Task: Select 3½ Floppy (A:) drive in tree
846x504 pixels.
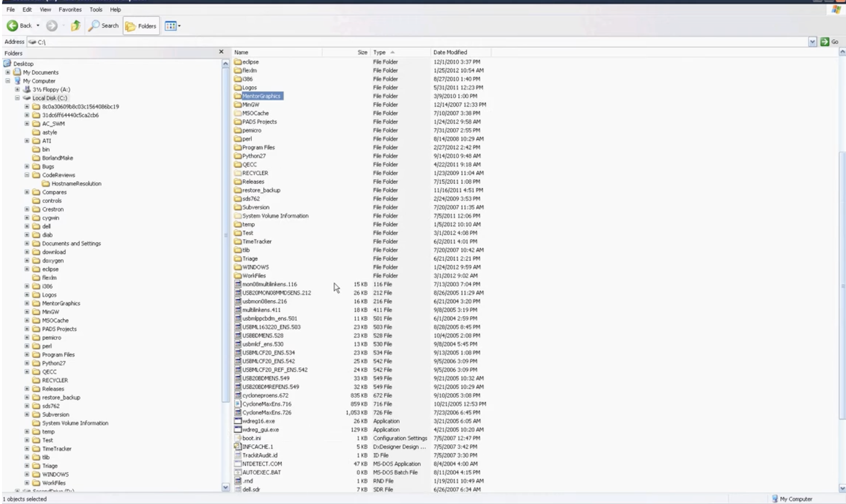Action: pos(51,90)
